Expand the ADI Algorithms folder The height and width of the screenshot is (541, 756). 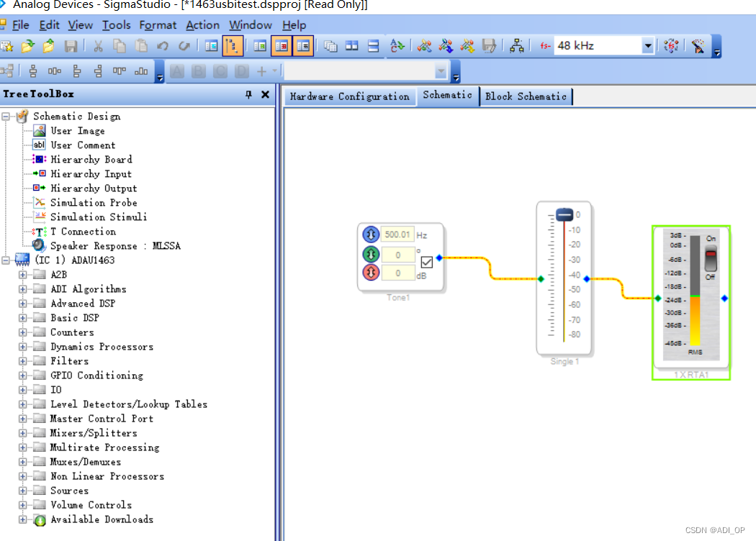point(22,289)
